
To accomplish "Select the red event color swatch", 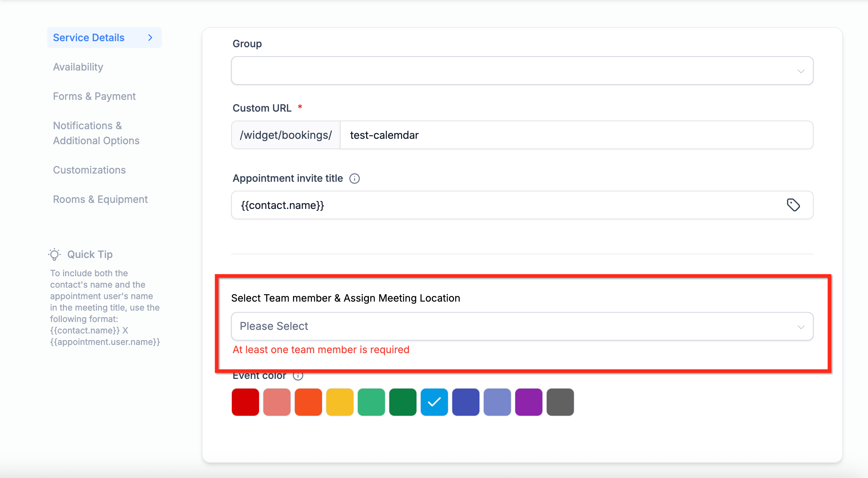I will [x=245, y=402].
